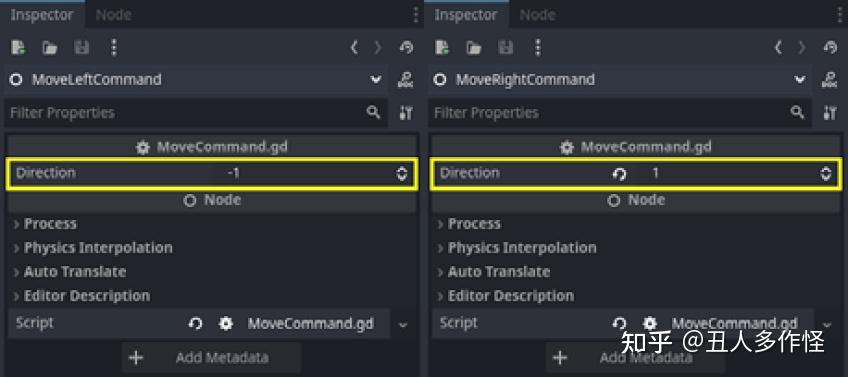Switch to right Inspector tab
Viewport: 848px width, 377px height.
(x=465, y=15)
